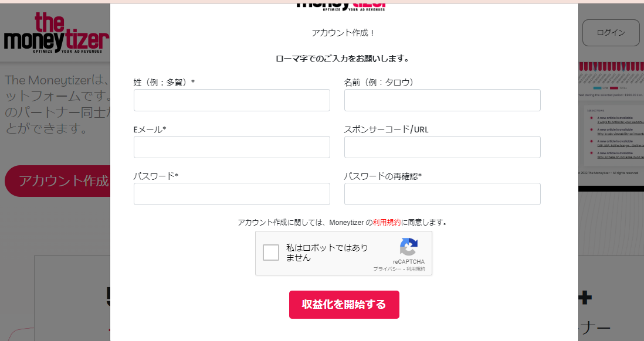Screen dimensions: 644x341
Task: Open the reCAPTCHA プライバシー link
Action: coord(387,269)
